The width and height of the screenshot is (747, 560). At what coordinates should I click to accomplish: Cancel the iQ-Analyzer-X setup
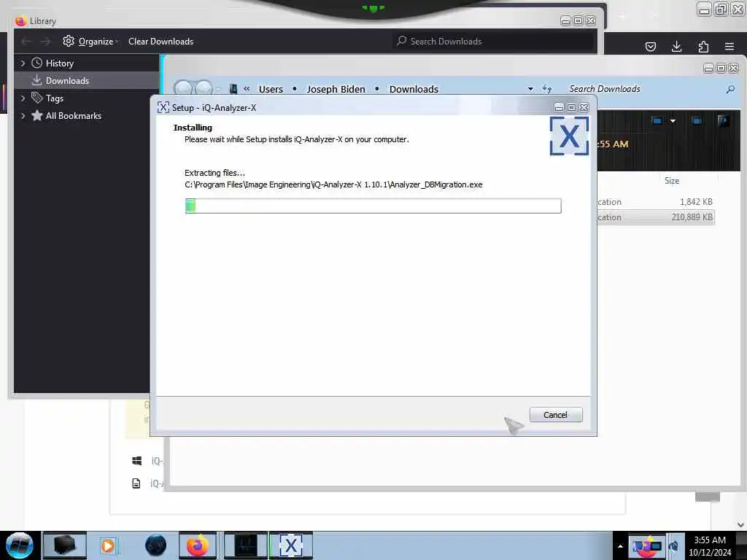[x=555, y=415]
